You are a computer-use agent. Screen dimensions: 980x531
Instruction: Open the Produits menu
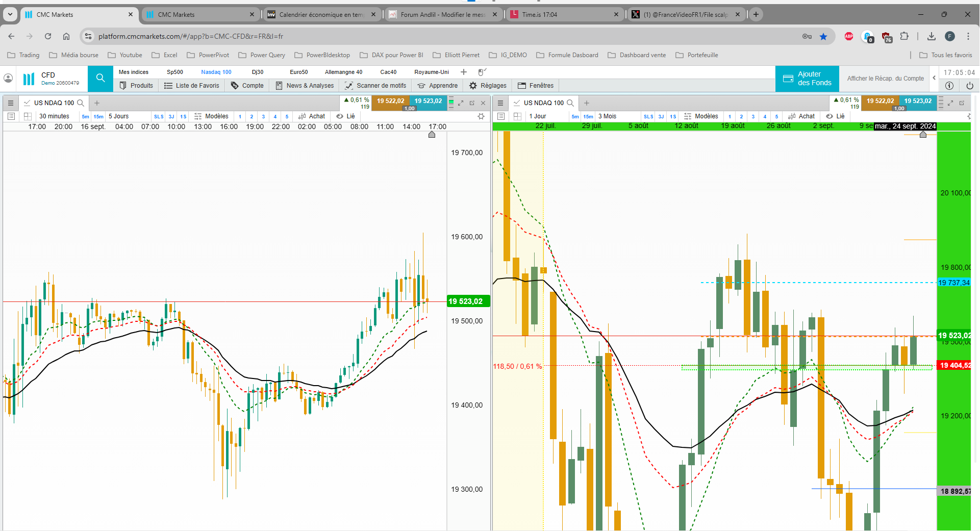click(136, 86)
